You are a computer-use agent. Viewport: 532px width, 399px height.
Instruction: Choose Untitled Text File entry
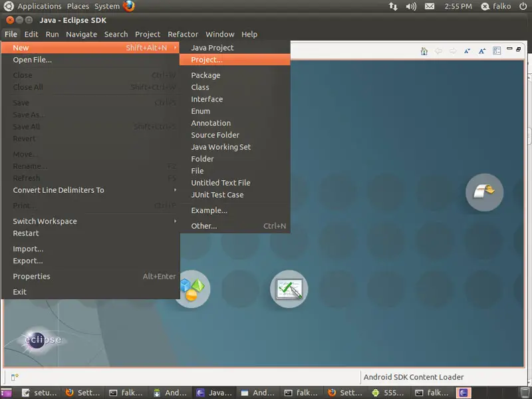pyautogui.click(x=235, y=183)
